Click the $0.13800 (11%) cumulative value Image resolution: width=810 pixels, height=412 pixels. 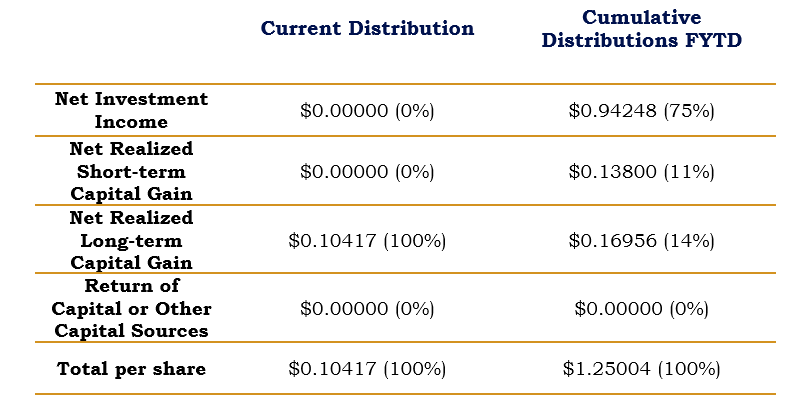(642, 171)
